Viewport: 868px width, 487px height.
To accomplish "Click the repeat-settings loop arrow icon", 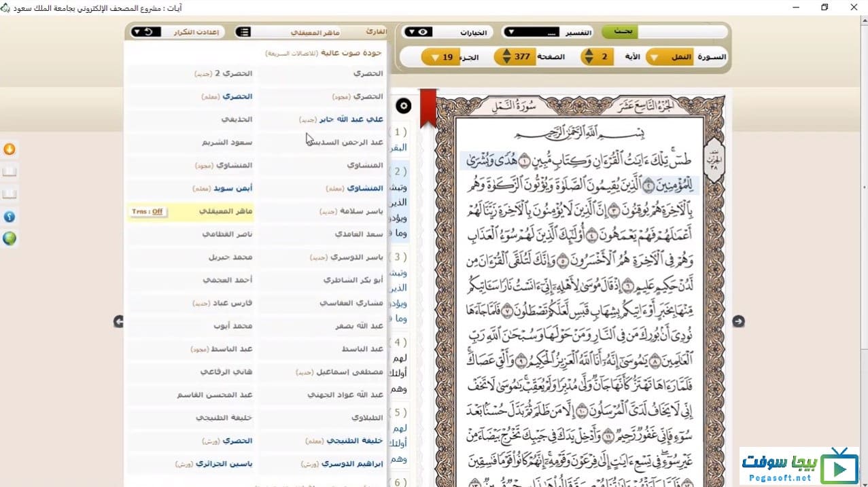I will 147,32.
